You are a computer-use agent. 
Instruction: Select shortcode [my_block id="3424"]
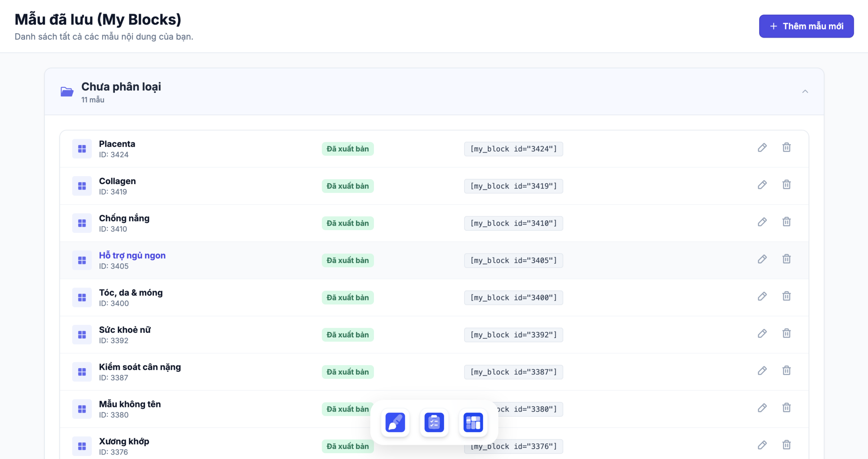pos(514,149)
